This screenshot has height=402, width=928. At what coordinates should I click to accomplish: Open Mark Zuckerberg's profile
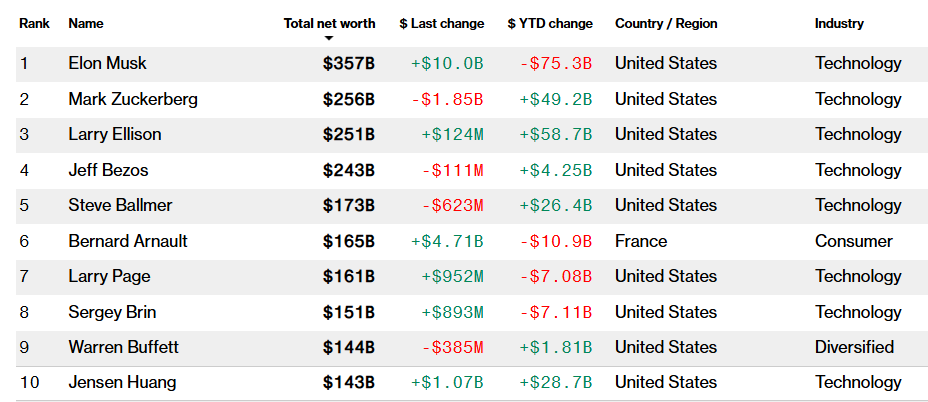(133, 99)
